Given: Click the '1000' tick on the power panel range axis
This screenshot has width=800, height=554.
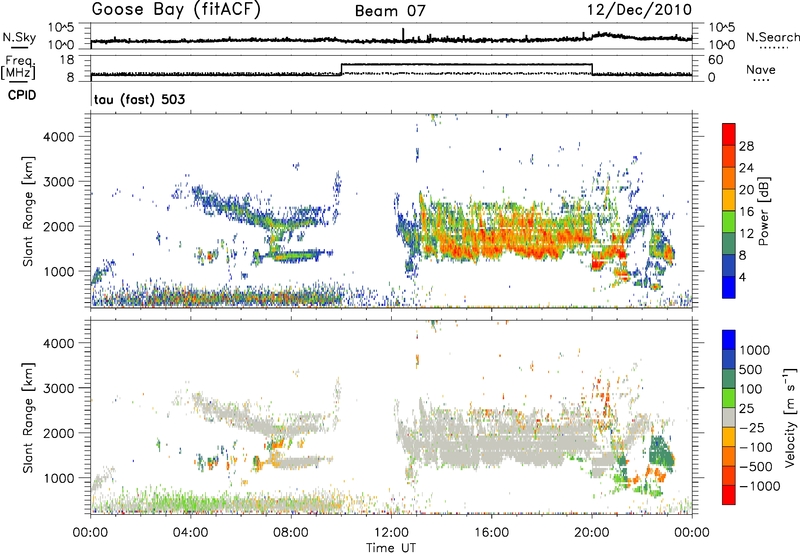Looking at the screenshot, I should tap(58, 271).
